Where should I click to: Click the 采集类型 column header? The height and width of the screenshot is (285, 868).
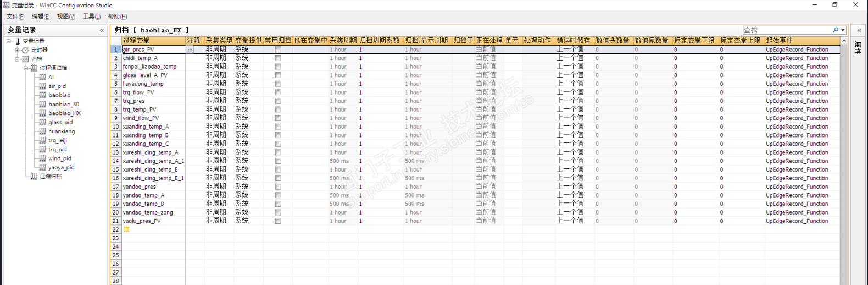(219, 41)
